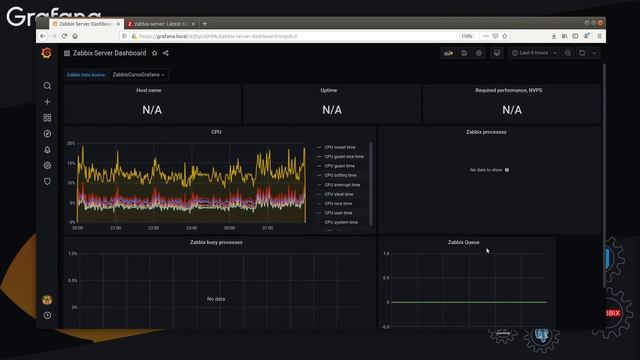Open the Configuration gear icon in sidebar
This screenshot has width=640, height=360.
47,165
